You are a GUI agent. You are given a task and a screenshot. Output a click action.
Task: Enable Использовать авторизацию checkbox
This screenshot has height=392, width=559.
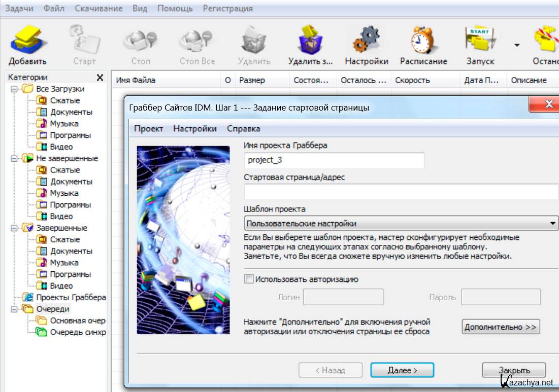(249, 279)
